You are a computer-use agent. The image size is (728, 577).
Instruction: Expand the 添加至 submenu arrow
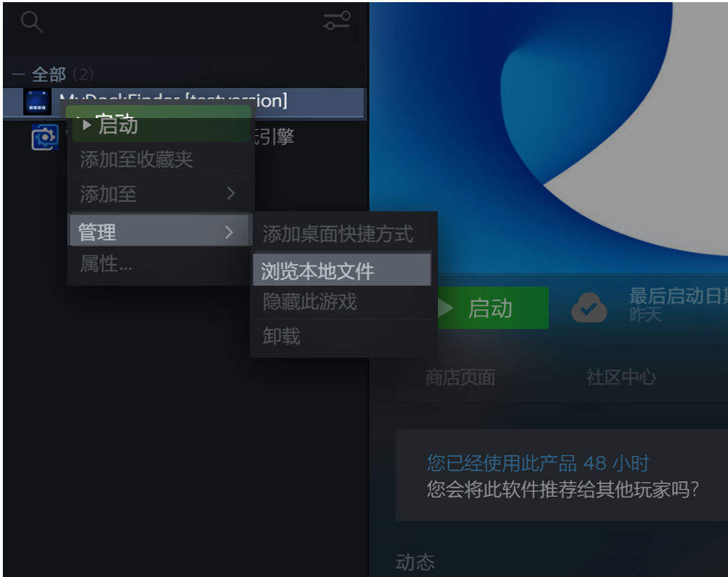pyautogui.click(x=230, y=193)
